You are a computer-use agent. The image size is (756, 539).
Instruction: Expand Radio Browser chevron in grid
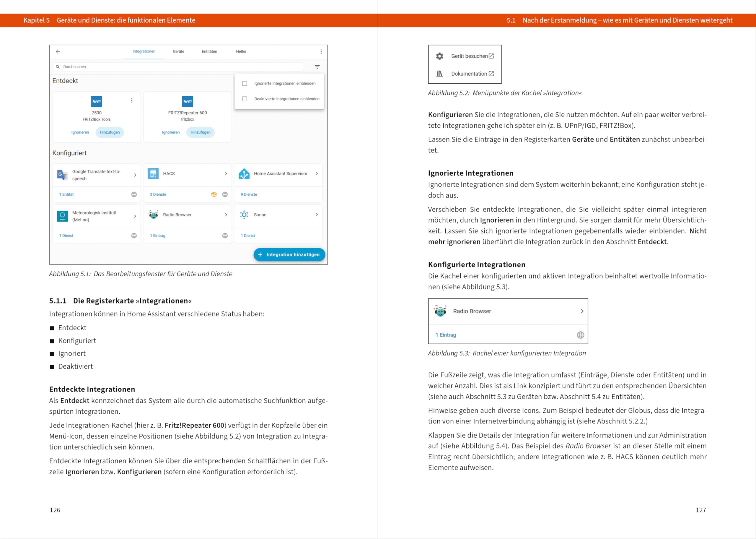coord(226,215)
